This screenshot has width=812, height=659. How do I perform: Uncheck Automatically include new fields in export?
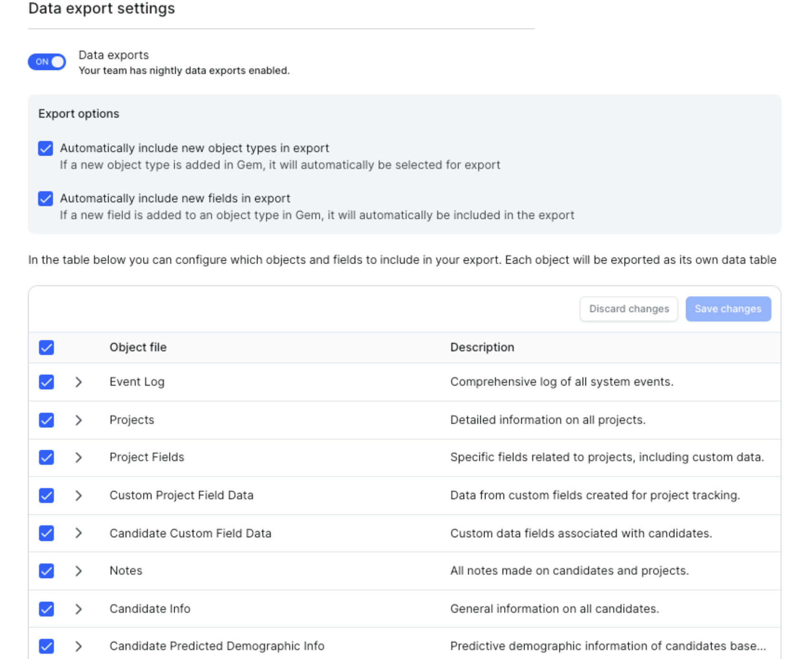(x=46, y=198)
